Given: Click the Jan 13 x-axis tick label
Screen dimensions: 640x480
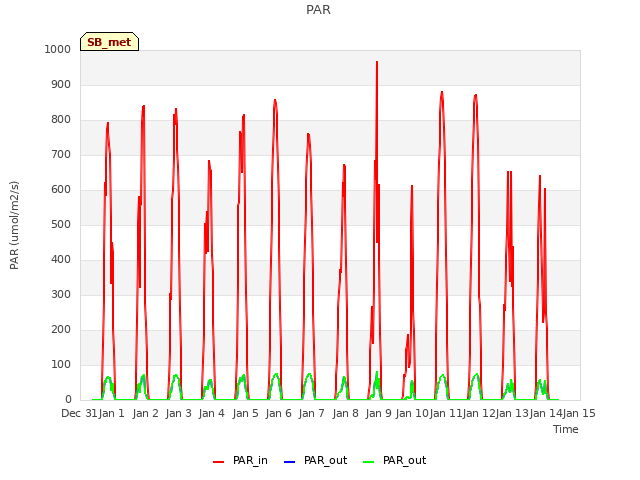Looking at the screenshot, I should click(512, 413).
